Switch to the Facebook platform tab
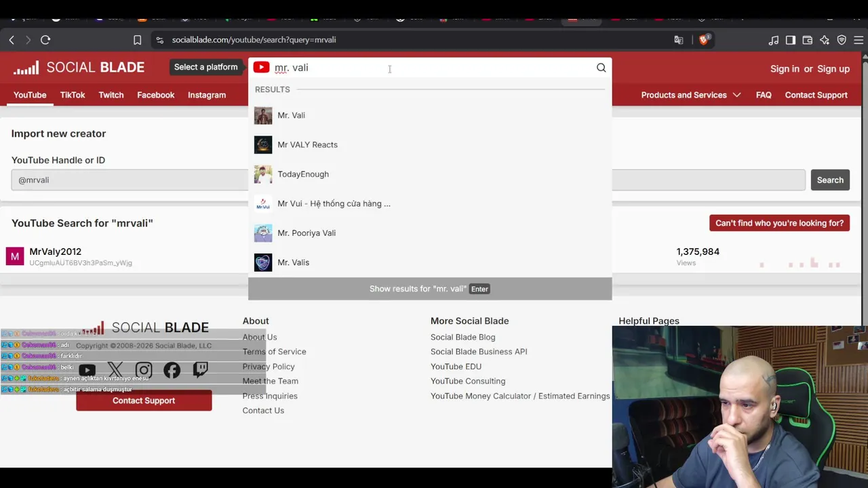Screen dimensions: 868x488 [156, 95]
